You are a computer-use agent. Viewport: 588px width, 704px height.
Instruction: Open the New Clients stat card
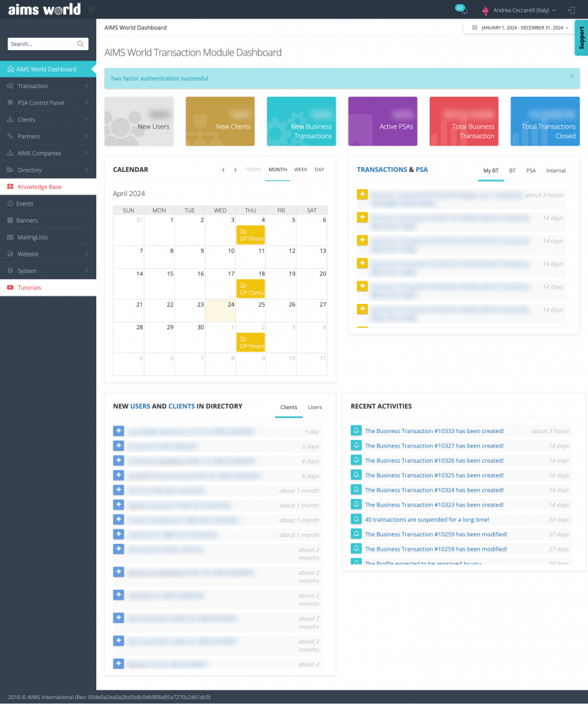pos(220,121)
